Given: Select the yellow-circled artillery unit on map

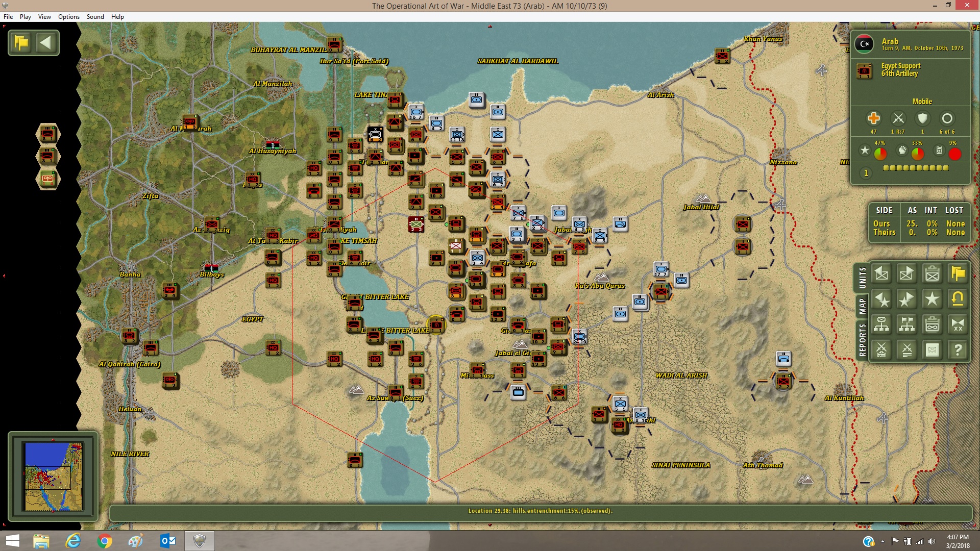Looking at the screenshot, I should (x=436, y=324).
